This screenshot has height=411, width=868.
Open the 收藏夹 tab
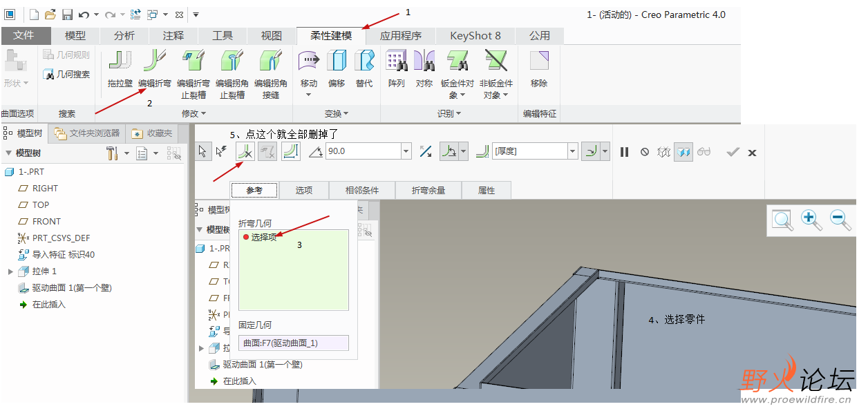click(x=153, y=133)
